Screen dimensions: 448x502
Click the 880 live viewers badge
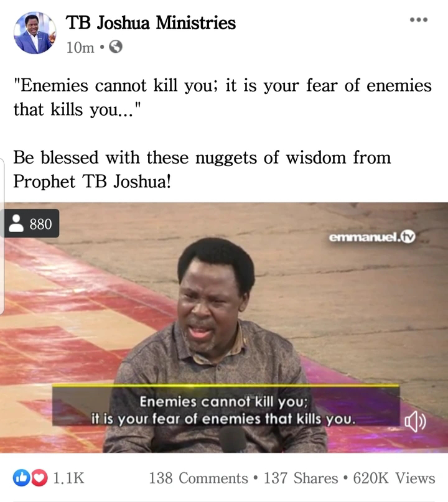(x=31, y=223)
